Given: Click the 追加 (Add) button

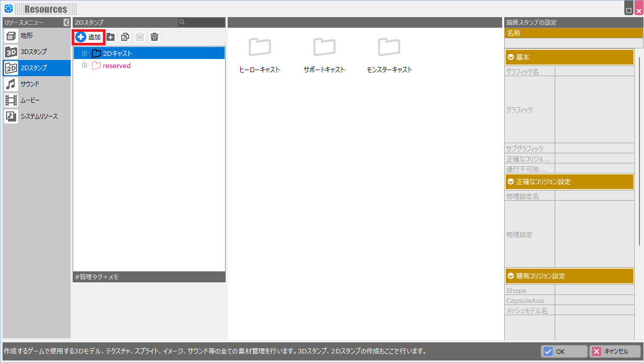Looking at the screenshot, I should [x=89, y=37].
